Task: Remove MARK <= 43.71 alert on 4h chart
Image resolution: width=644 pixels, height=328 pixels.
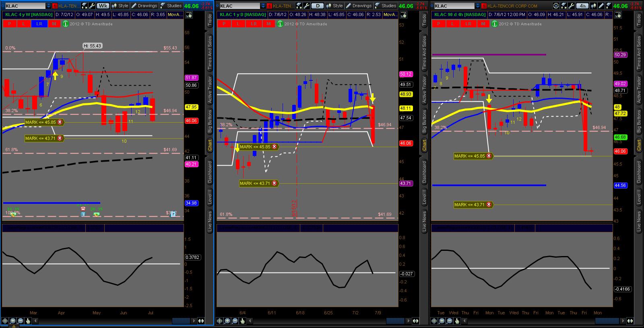Action: [x=489, y=205]
